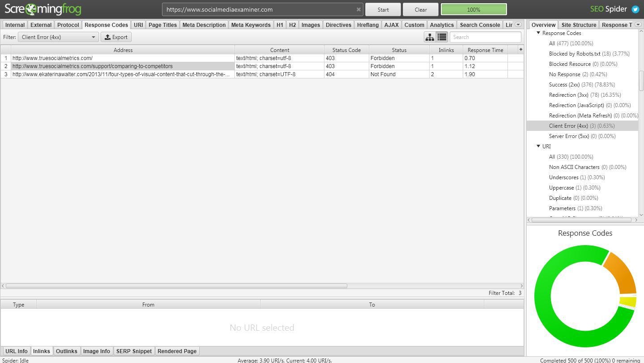Show more right-panel tabs via overflow arrow
This screenshot has height=363, width=644.
tap(638, 25)
